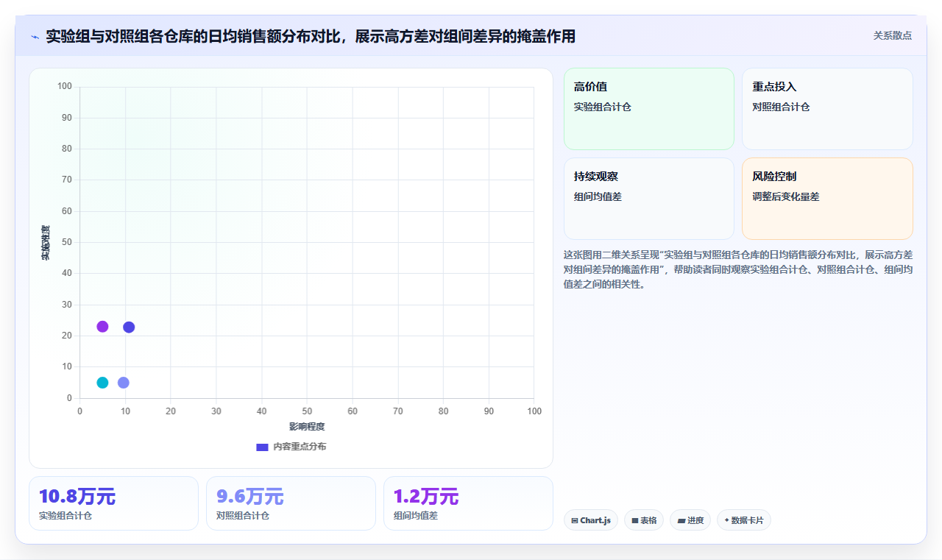Click the 内容重点分布 legend color box
The width and height of the screenshot is (942, 560).
tap(262, 447)
